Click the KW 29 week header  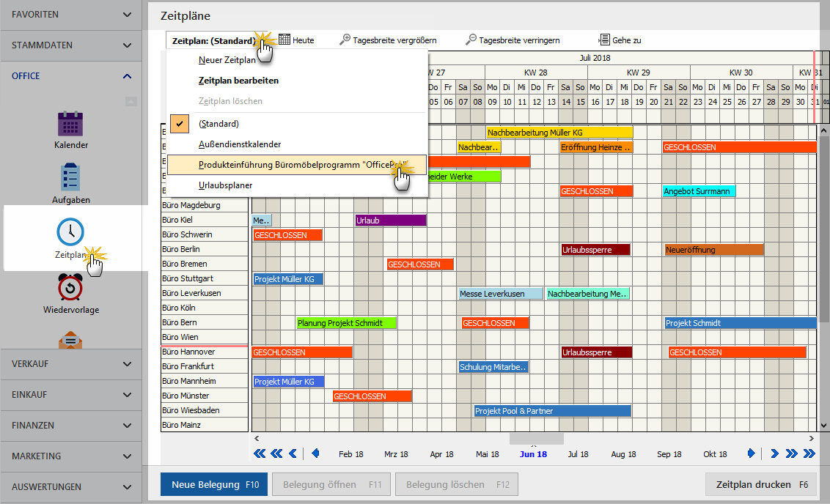(x=639, y=73)
